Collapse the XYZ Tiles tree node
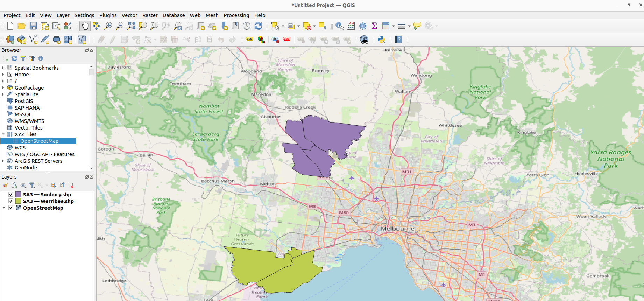The width and height of the screenshot is (644, 301). (3, 134)
